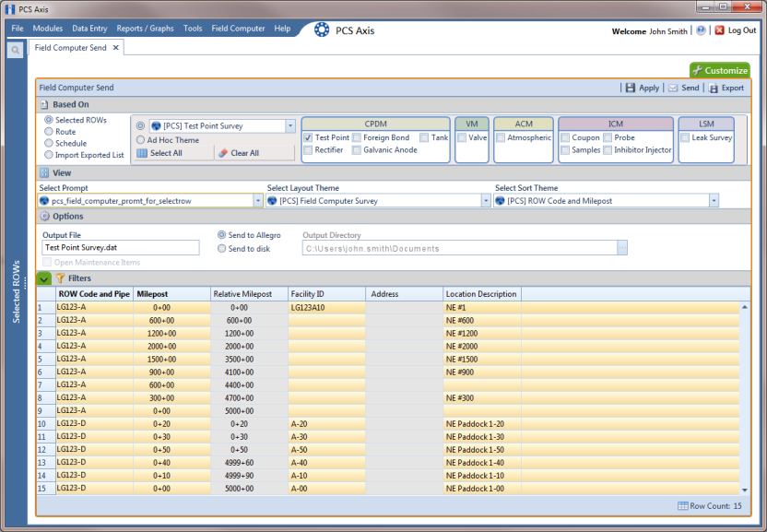The image size is (767, 532).
Task: Click the Options gear icon
Action: 44,216
